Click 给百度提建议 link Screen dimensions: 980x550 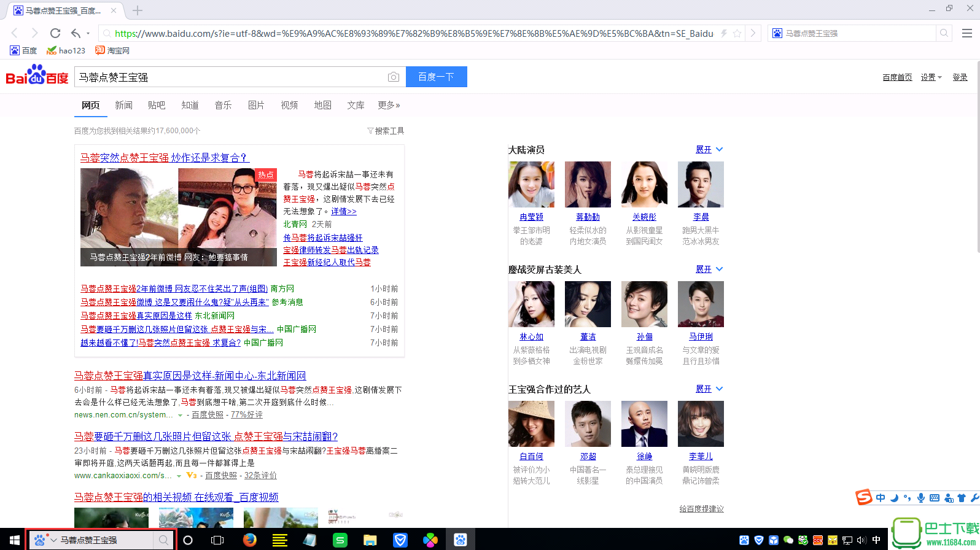[701, 509]
